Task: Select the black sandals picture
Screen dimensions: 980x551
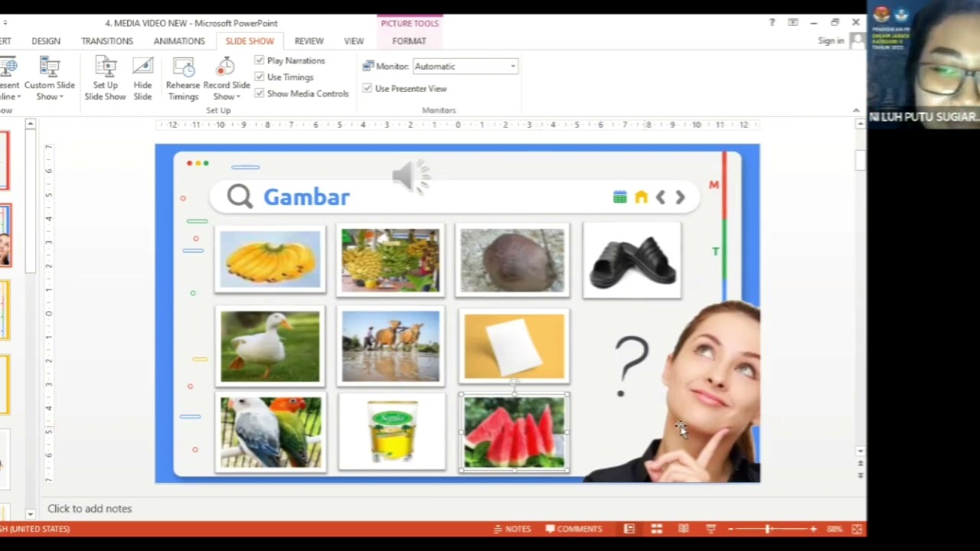Action: coord(632,260)
